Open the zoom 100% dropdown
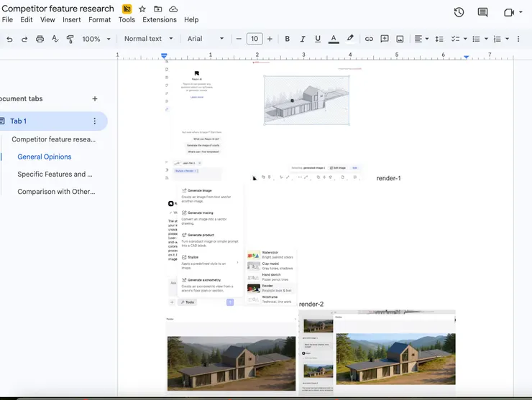Screen dimensions: 532x400 pyautogui.click(x=96, y=39)
